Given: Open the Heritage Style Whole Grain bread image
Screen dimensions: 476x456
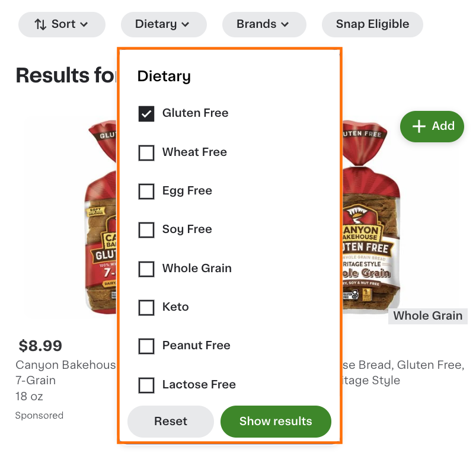Looking at the screenshot, I should (370, 219).
